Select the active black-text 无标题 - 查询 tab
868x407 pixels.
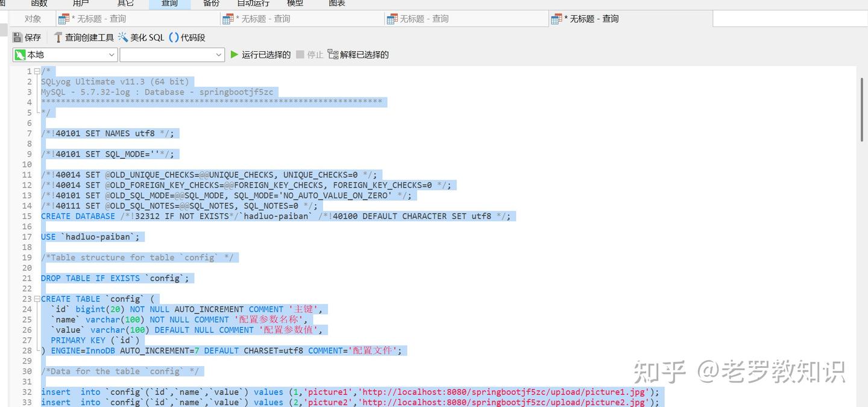[631, 19]
